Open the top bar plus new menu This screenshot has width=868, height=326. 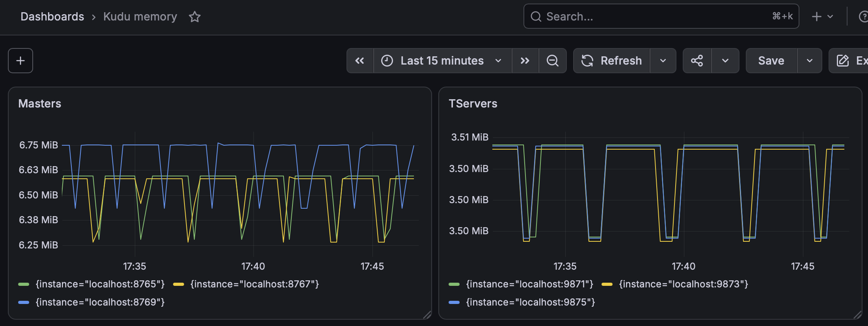click(x=822, y=17)
